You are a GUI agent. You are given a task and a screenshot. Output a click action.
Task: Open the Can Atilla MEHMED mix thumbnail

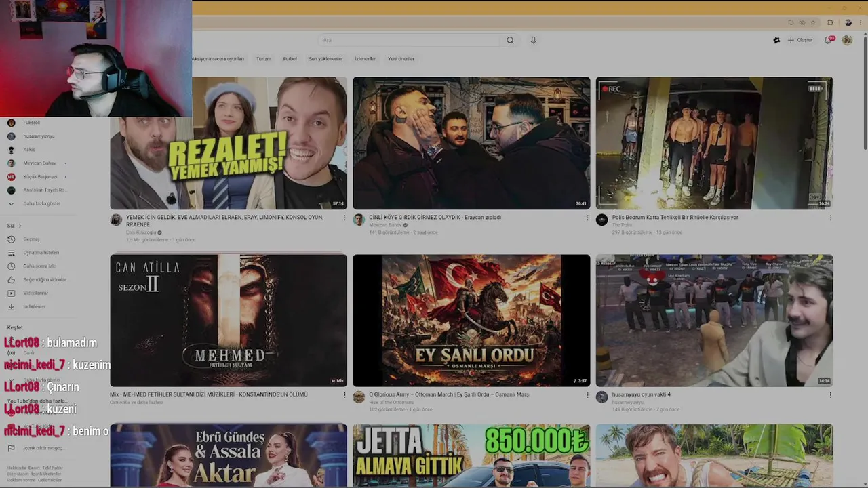[229, 320]
